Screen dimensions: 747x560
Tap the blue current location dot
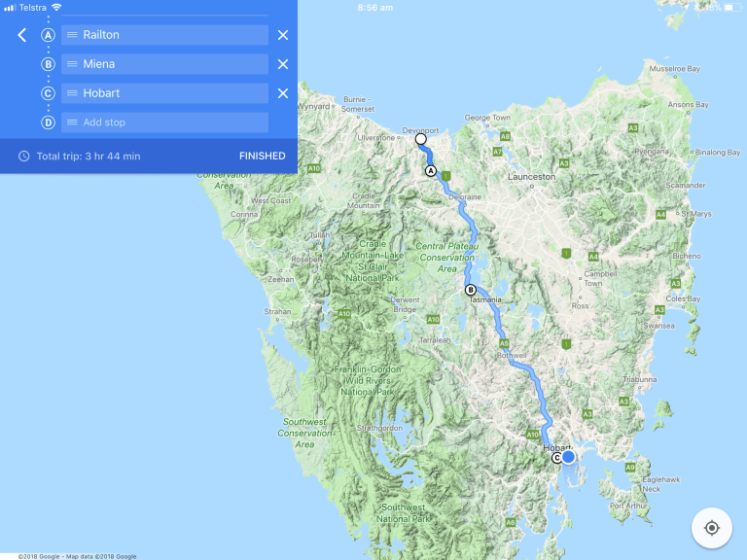[x=569, y=456]
